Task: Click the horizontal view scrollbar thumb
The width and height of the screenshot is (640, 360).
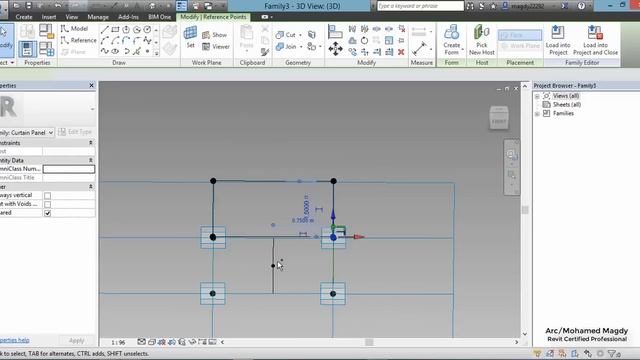Action: [x=369, y=342]
